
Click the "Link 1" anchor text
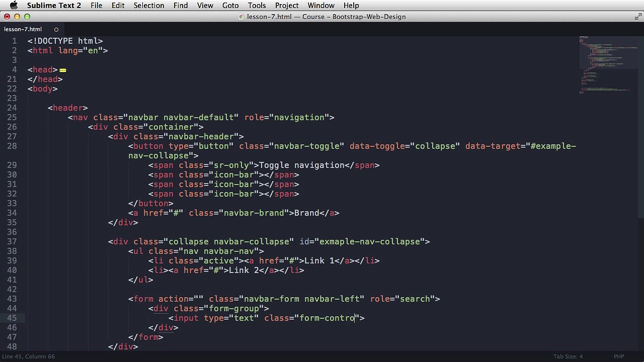tap(319, 261)
